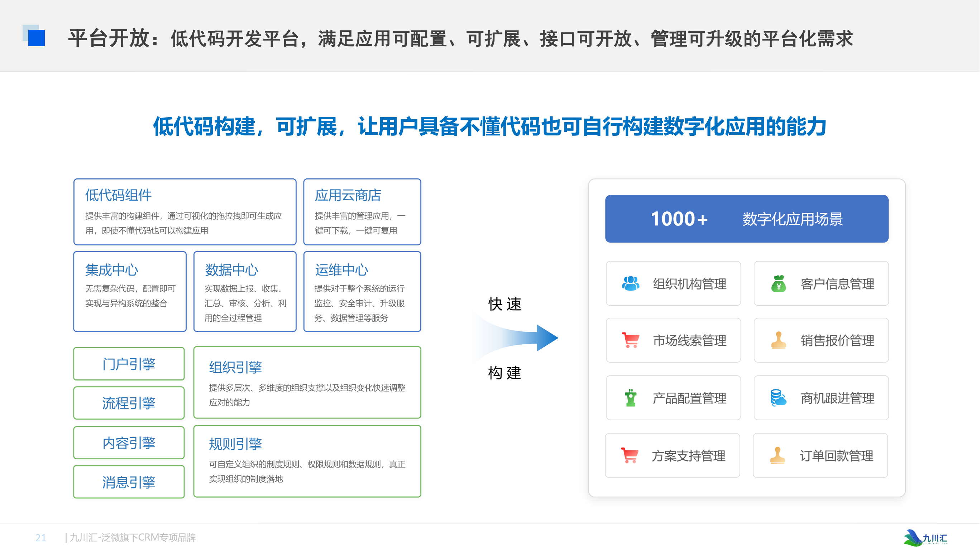Viewport: 980px width, 551px height.
Task: Click the 规则引擎 heading
Action: (x=235, y=444)
